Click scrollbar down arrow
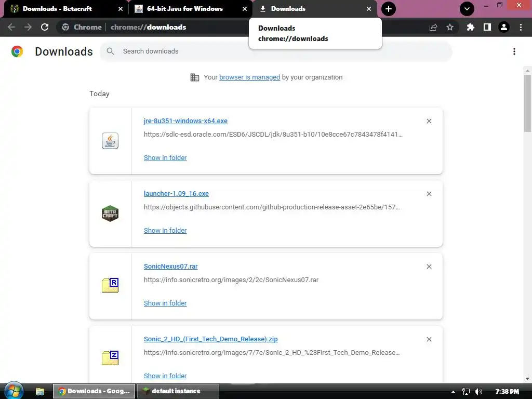The image size is (532, 399). [527, 379]
